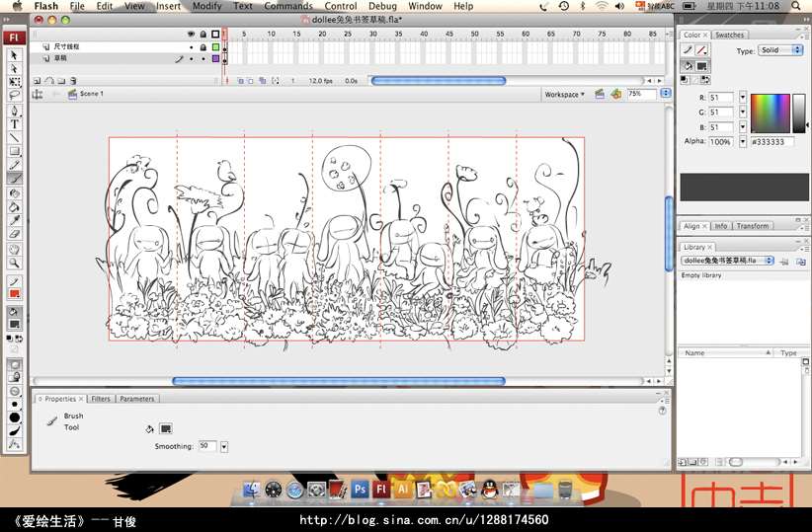Click the Edit Scene clapper icon
The height and width of the screenshot is (532, 812).
click(600, 94)
